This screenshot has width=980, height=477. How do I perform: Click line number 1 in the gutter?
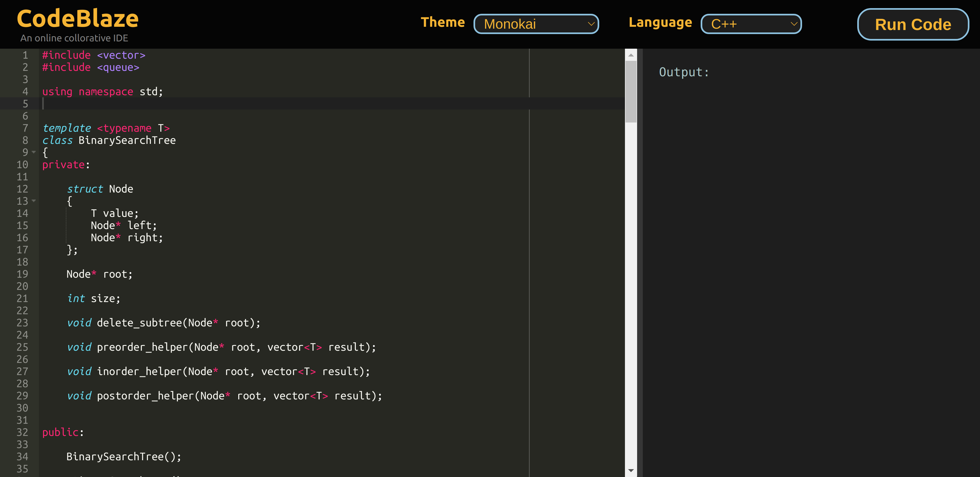coord(25,55)
